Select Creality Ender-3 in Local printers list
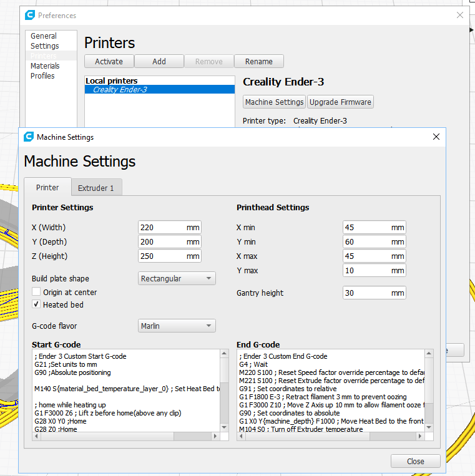Screen dimensions: 475x476 (x=160, y=89)
